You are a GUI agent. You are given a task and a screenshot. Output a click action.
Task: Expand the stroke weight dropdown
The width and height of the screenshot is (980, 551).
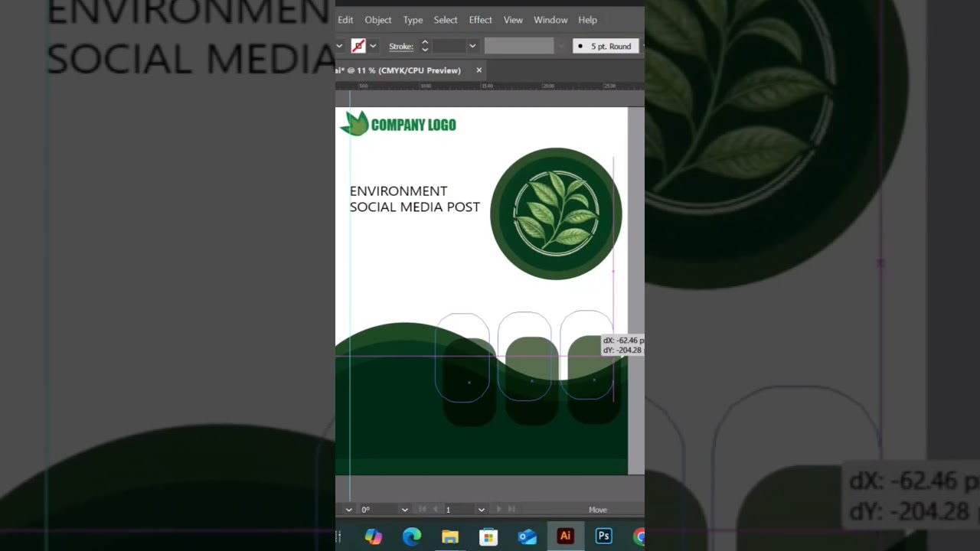pos(472,46)
